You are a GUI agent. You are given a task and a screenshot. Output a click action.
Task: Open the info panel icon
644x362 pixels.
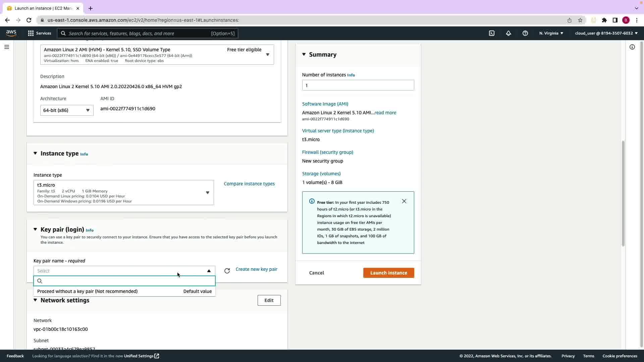(632, 47)
